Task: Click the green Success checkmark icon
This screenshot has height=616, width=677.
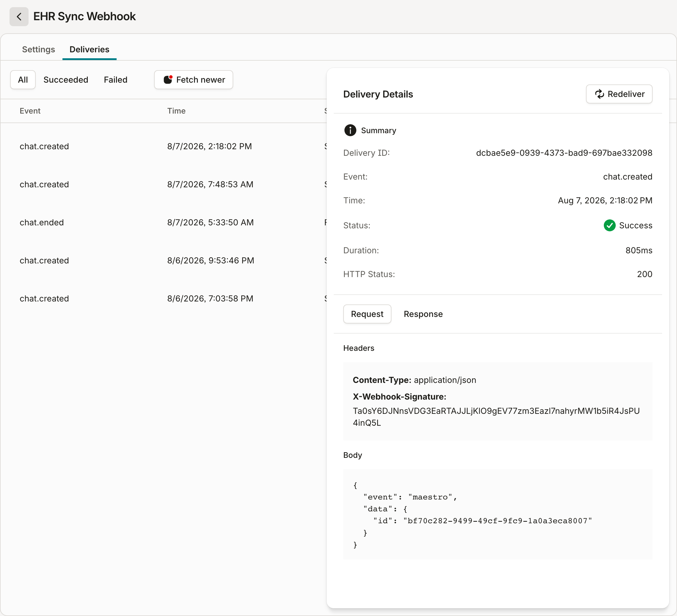Action: click(609, 225)
